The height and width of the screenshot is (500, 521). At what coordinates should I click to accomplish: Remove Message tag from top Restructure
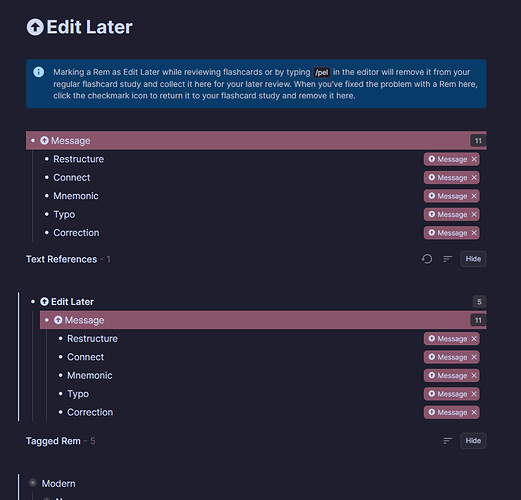[x=474, y=159]
